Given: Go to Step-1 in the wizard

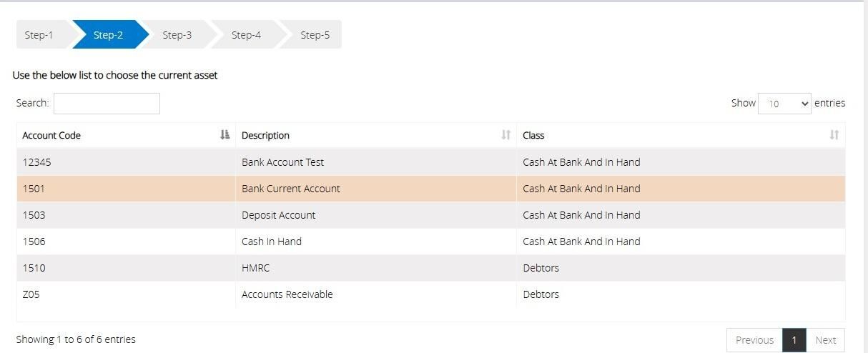Looking at the screenshot, I should [x=42, y=34].
